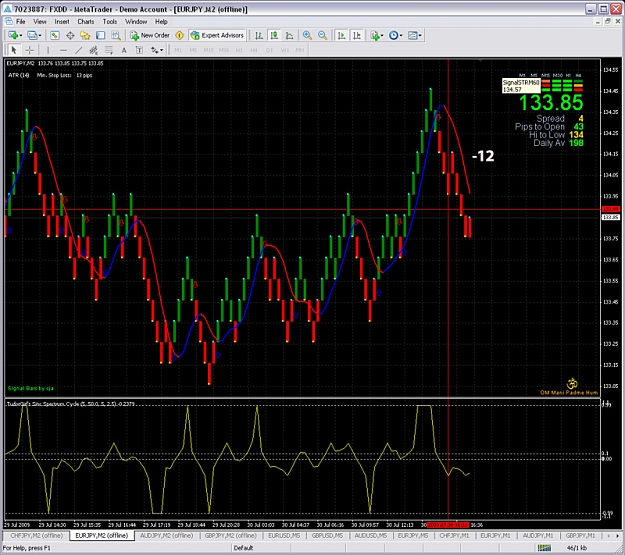The image size is (625, 555).
Task: Toggle chart Auto Scroll
Action: tap(342, 35)
